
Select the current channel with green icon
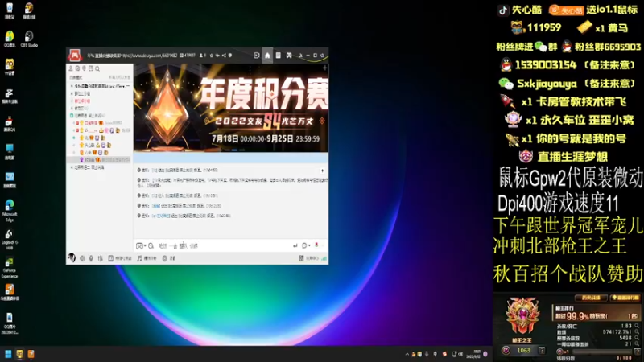(x=99, y=116)
